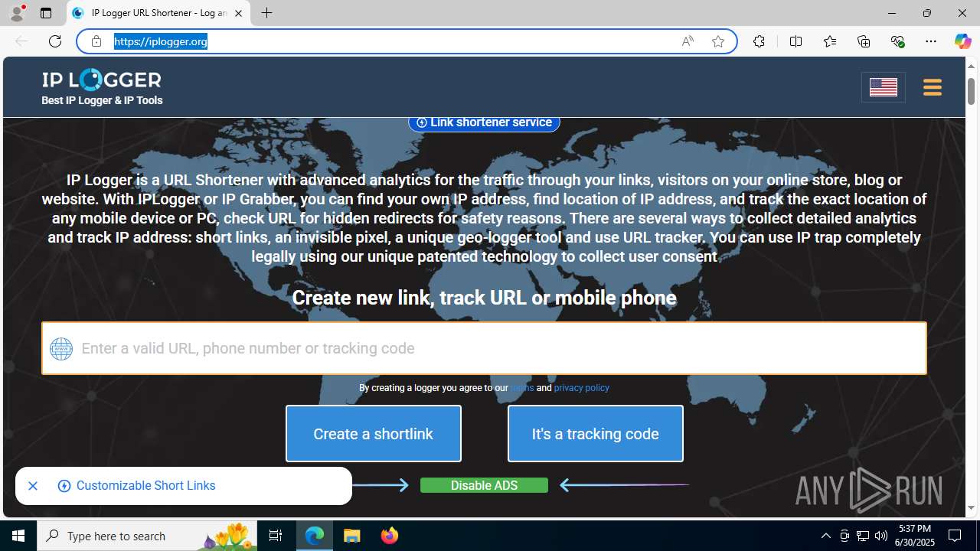Viewport: 980px width, 551px height.
Task: Open network status tray icon
Action: [863, 536]
